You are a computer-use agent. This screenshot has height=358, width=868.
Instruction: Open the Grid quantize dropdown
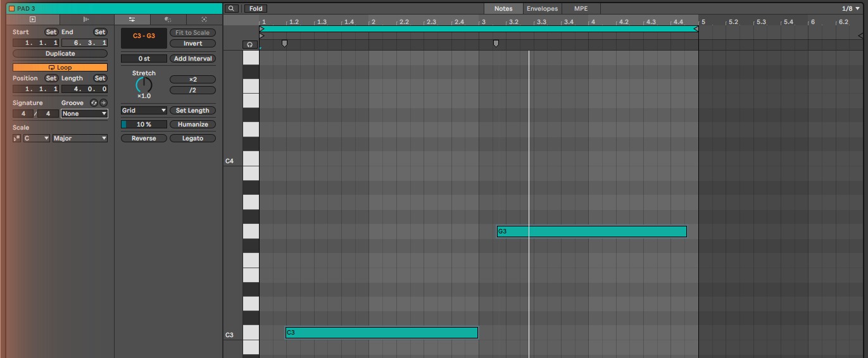(144, 110)
